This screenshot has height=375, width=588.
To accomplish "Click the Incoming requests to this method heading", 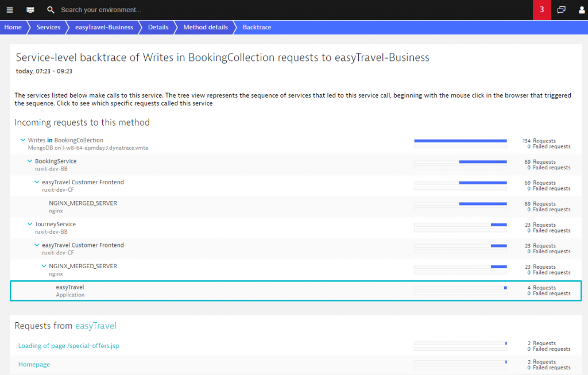I will (x=82, y=122).
